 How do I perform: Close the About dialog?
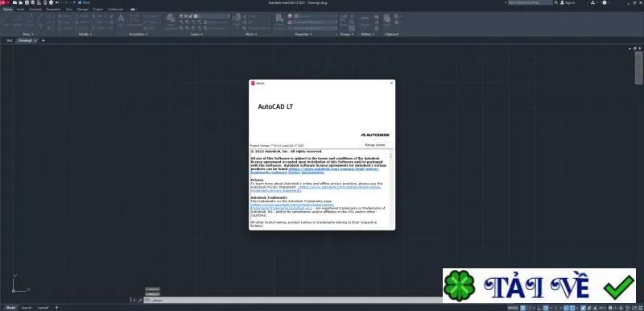pyautogui.click(x=391, y=83)
